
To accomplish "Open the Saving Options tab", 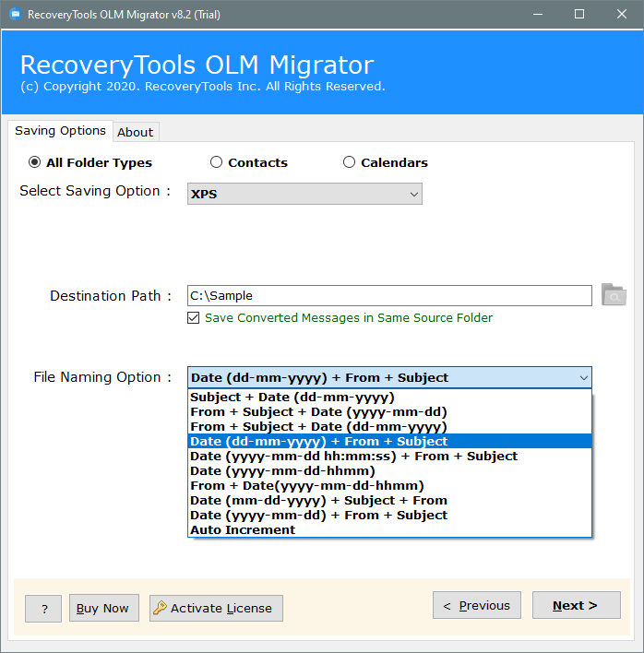I will click(60, 131).
